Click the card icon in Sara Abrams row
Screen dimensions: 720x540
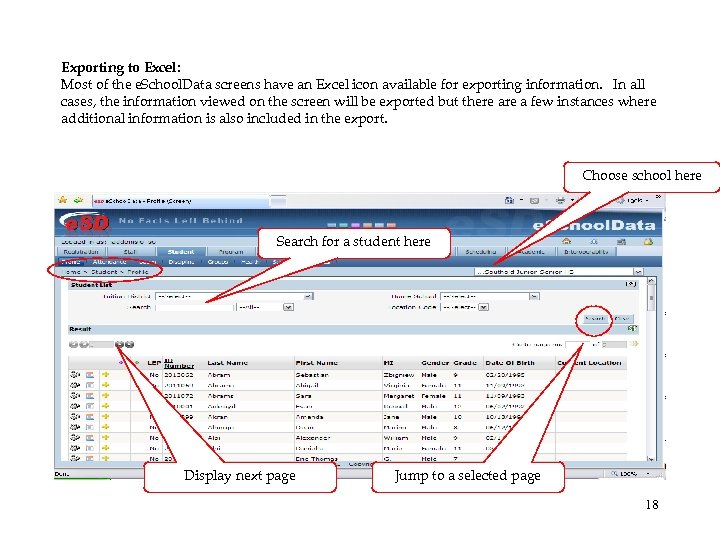[x=90, y=396]
